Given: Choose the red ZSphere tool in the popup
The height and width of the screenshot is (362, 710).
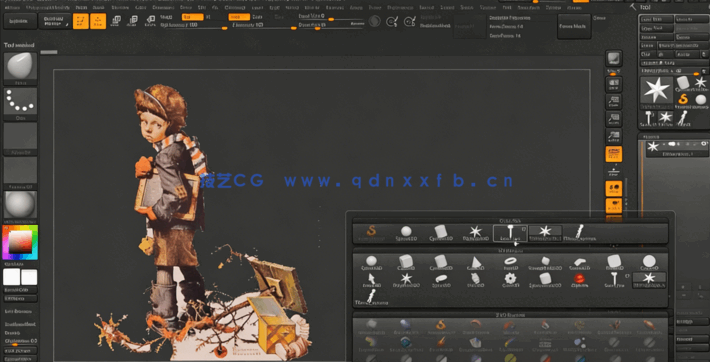Looking at the screenshot, I should (580, 280).
